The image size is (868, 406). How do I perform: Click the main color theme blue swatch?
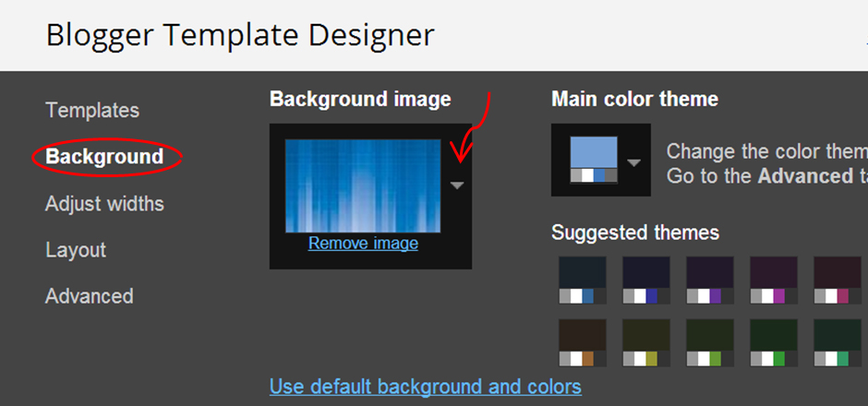click(x=594, y=160)
